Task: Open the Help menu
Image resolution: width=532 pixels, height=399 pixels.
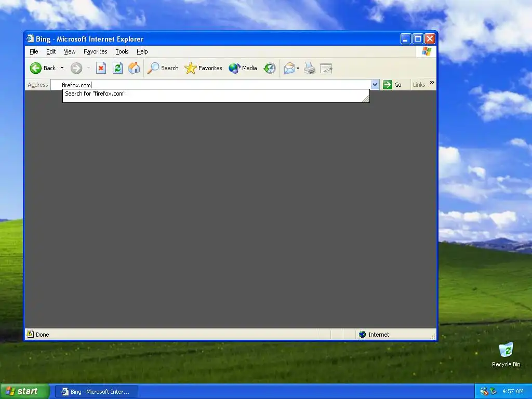Action: (x=142, y=51)
